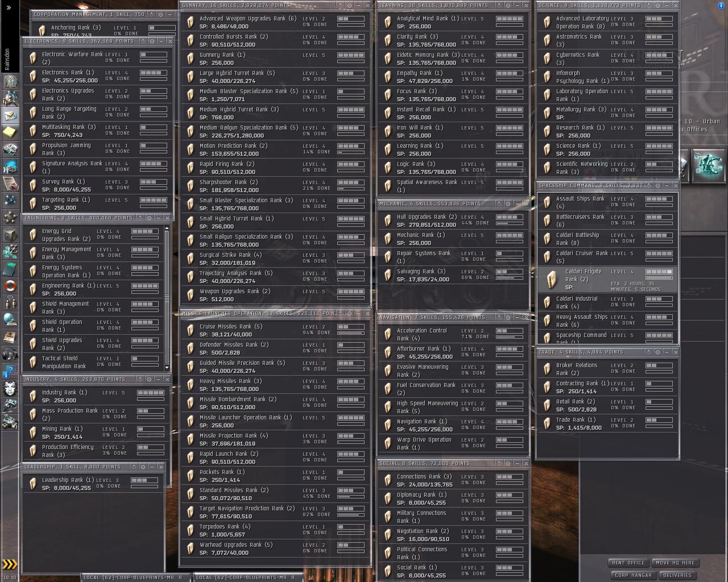Click the sunburst icon in Electronics window header
The image size is (728, 582).
tap(143, 41)
